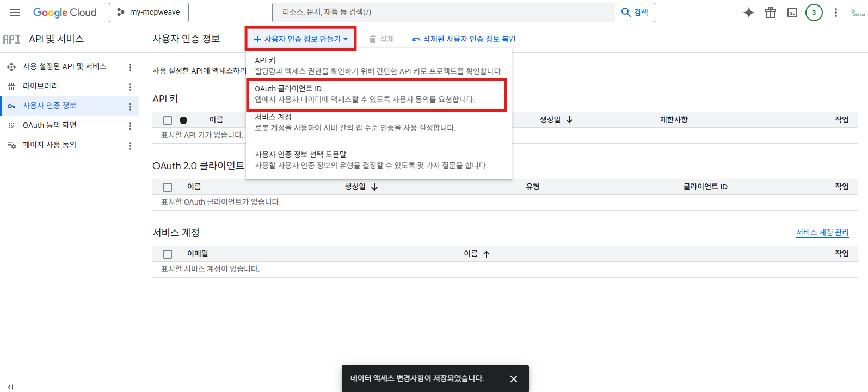This screenshot has width=868, height=392.
Task: Check the API 키 table select-all checkbox
Action: [168, 120]
